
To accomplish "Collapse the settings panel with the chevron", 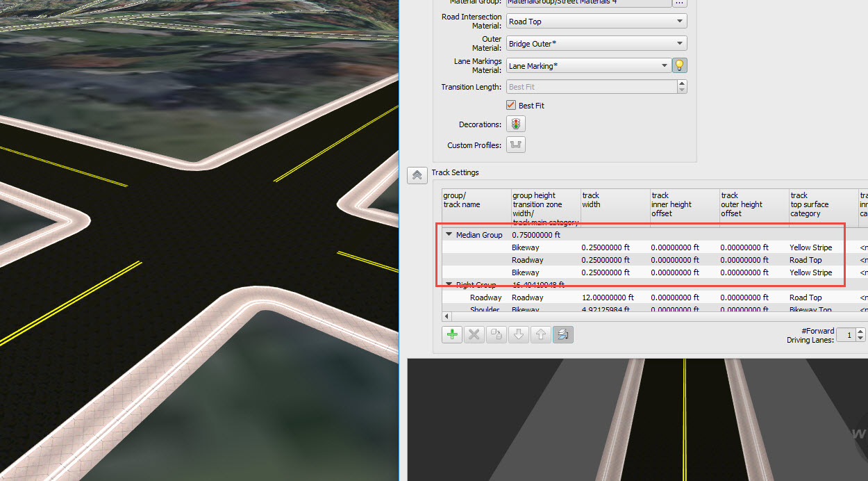I will pos(417,175).
